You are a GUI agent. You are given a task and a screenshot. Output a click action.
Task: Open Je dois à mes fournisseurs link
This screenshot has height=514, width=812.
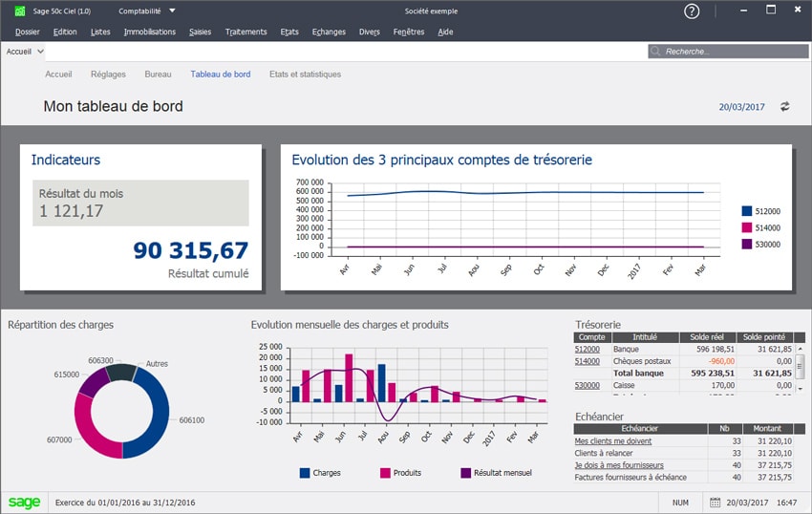point(619,465)
